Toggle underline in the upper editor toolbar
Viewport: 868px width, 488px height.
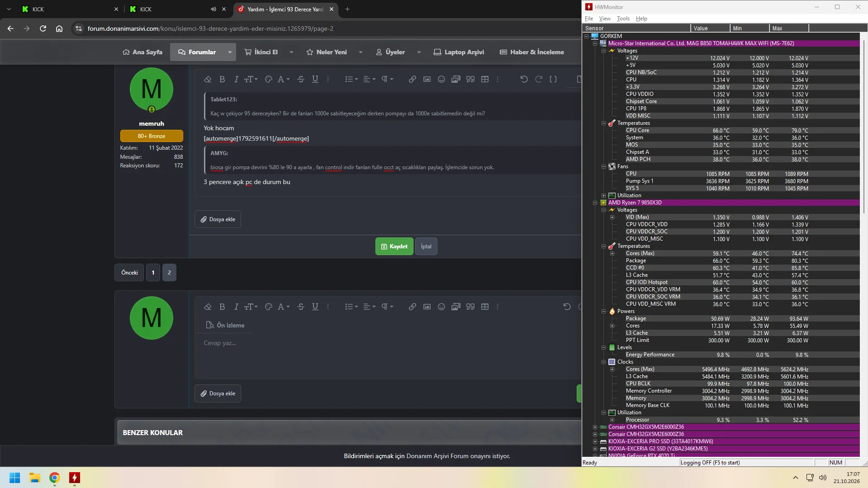tap(315, 79)
